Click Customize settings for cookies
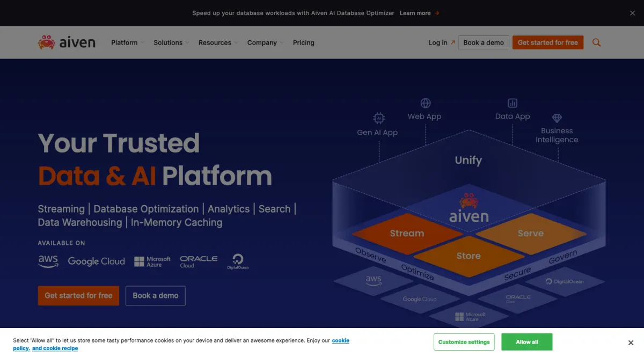Screen dimensions: 644x357 (464, 342)
